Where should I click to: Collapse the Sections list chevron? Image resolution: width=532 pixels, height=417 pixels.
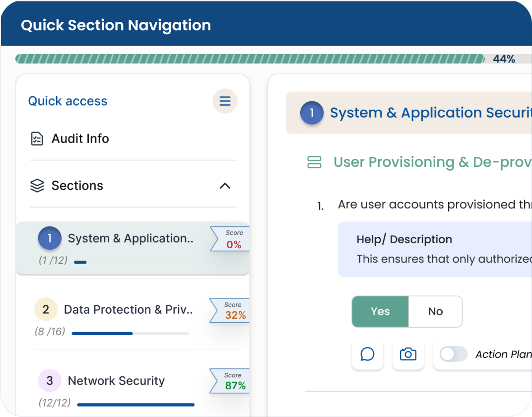pos(225,186)
